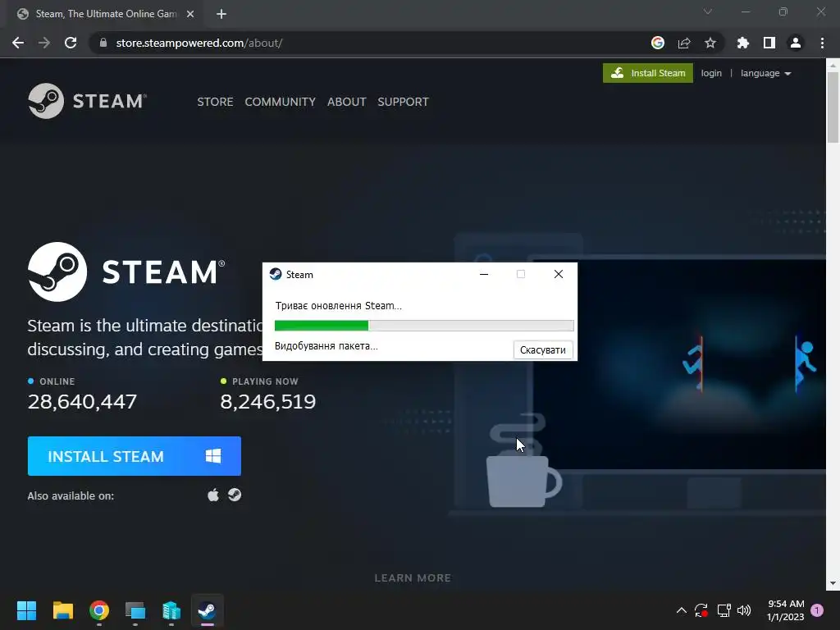
Task: Minimize the Steam updater dialog
Action: [x=484, y=274]
